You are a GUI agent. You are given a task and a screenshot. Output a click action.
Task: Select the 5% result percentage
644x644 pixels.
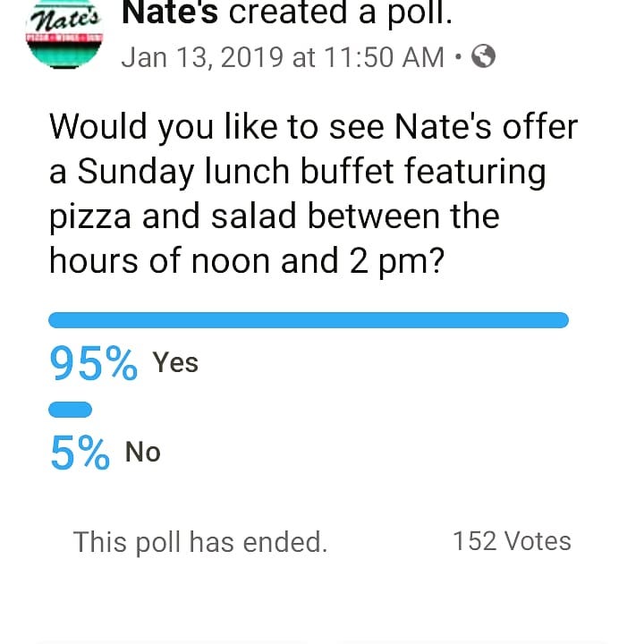[80, 453]
